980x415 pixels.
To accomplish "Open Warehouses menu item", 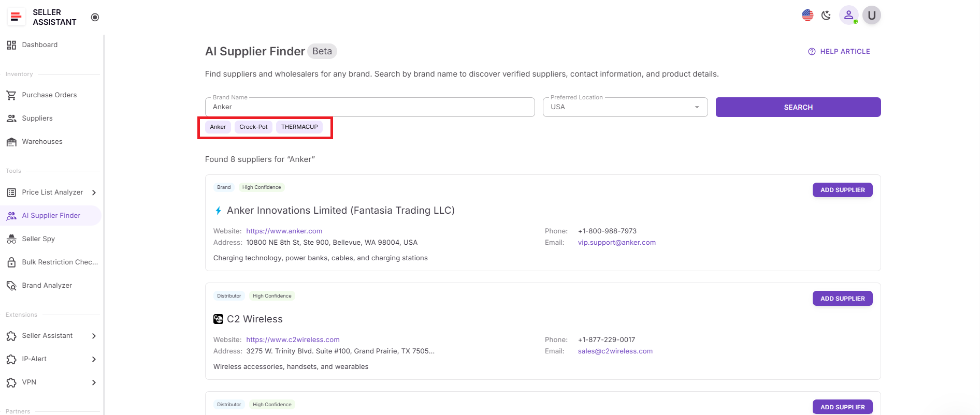I will 51,142.
